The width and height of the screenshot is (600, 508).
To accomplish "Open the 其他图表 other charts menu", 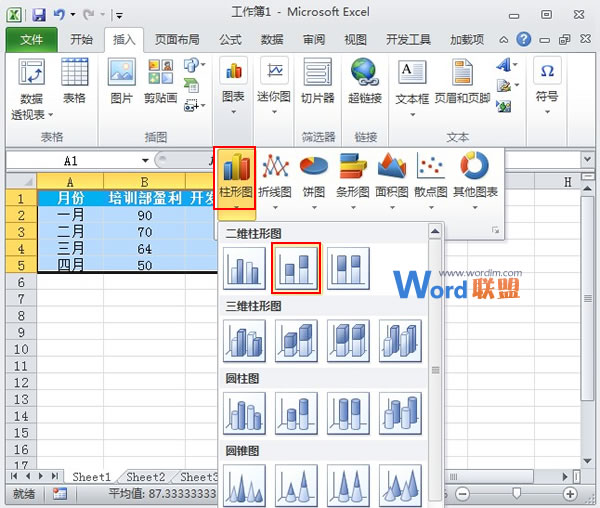I will pyautogui.click(x=475, y=177).
